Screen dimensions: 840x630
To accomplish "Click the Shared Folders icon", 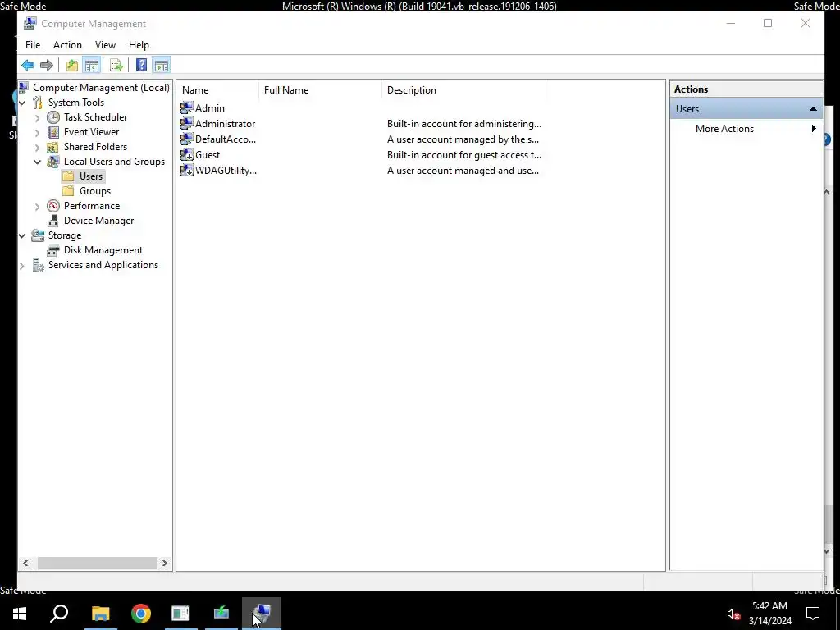I will pyautogui.click(x=53, y=147).
